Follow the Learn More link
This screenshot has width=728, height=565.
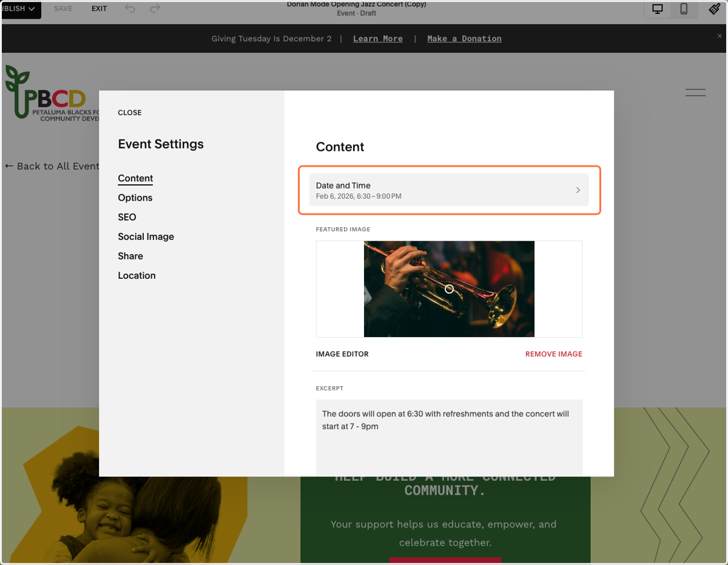point(378,39)
